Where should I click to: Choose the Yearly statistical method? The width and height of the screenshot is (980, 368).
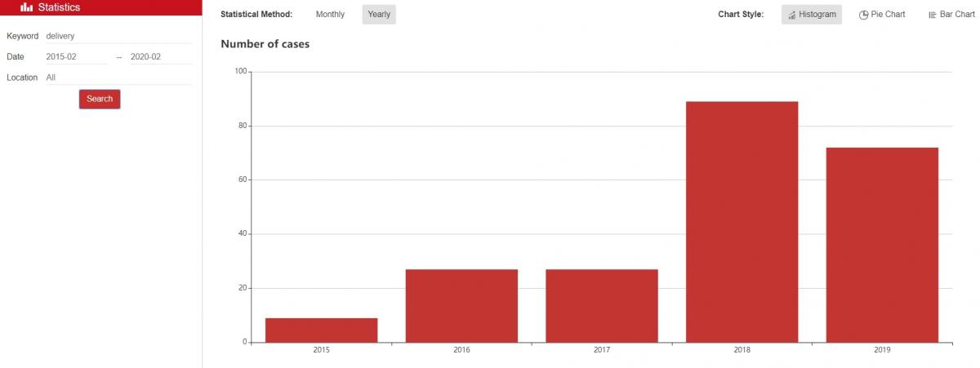(379, 15)
